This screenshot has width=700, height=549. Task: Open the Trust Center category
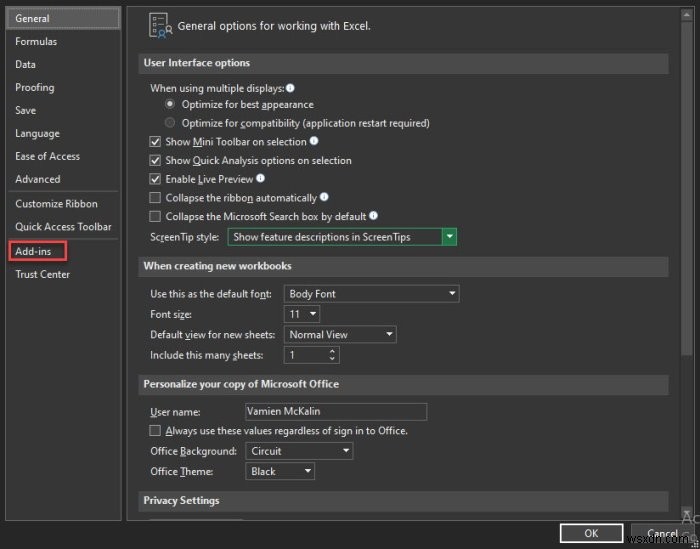coord(63,274)
